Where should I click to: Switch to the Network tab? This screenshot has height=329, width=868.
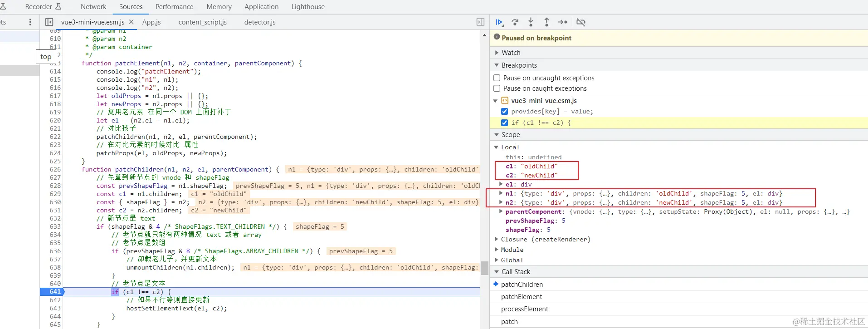pyautogui.click(x=93, y=7)
